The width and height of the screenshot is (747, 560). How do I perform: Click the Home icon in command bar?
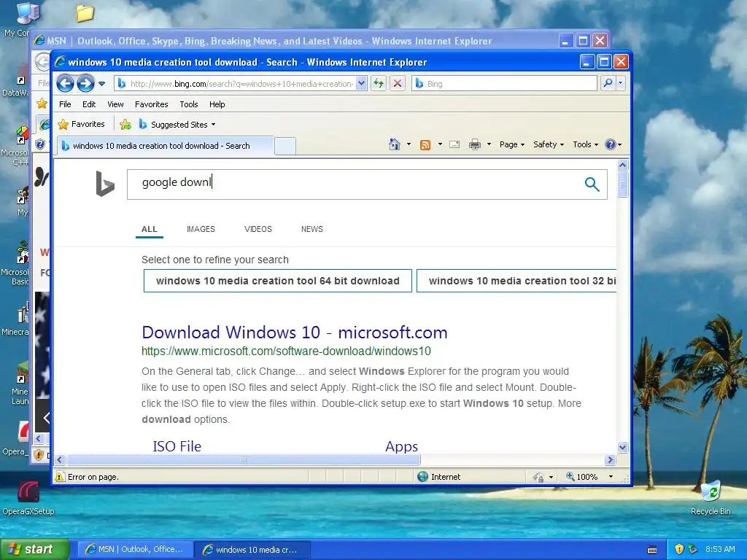click(x=395, y=144)
